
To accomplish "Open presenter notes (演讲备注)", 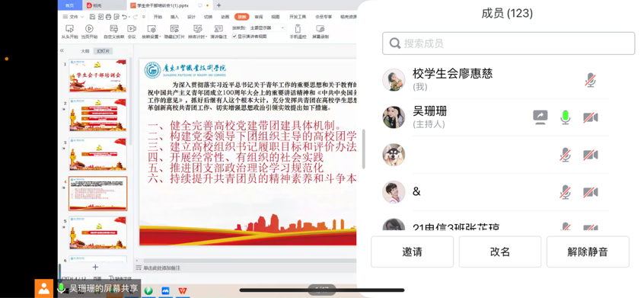I will pyautogui.click(x=218, y=32).
